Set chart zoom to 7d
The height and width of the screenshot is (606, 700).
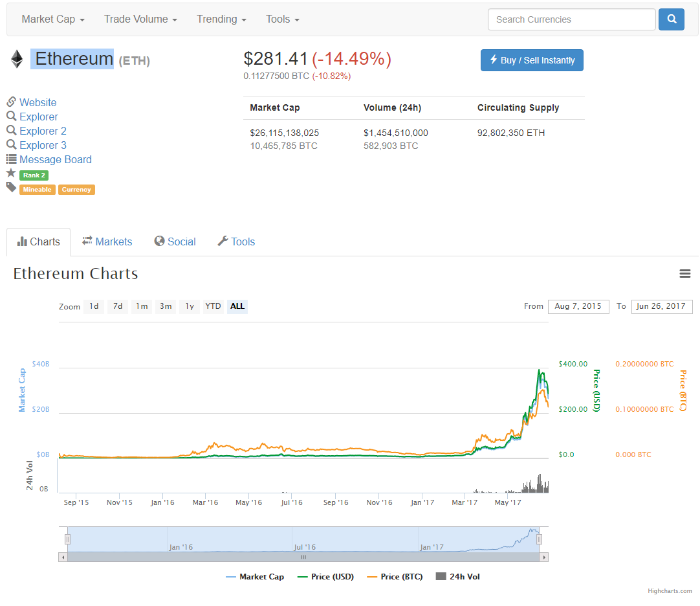(118, 307)
